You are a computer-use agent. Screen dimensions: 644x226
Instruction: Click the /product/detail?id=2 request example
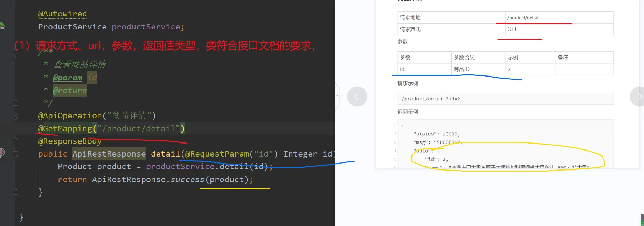coord(431,99)
